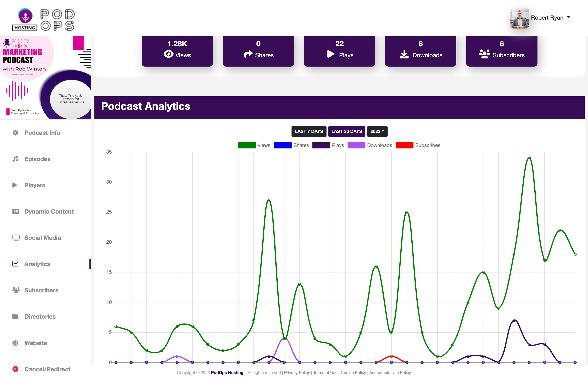Image resolution: width=588 pixels, height=380 pixels.
Task: Click the music note Episodes icon
Action: [15, 159]
